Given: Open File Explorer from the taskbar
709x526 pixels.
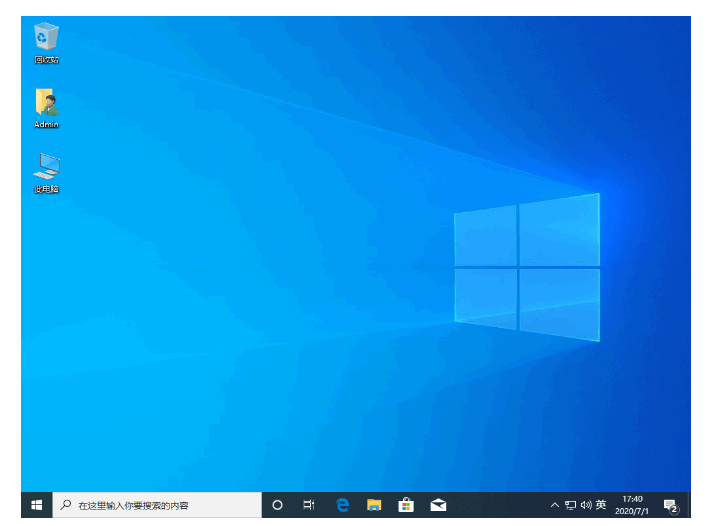Looking at the screenshot, I should click(374, 505).
